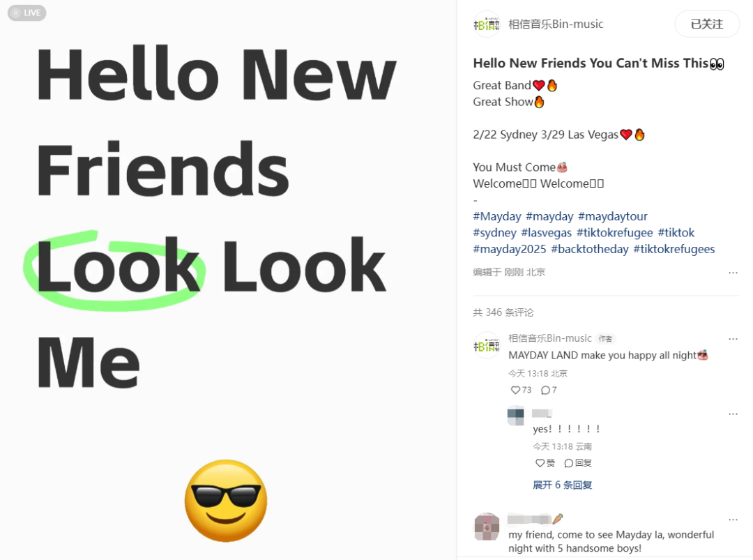Expand the 6 hidden replies (展开 6 条回复)
The image size is (753, 560).
coord(563,485)
